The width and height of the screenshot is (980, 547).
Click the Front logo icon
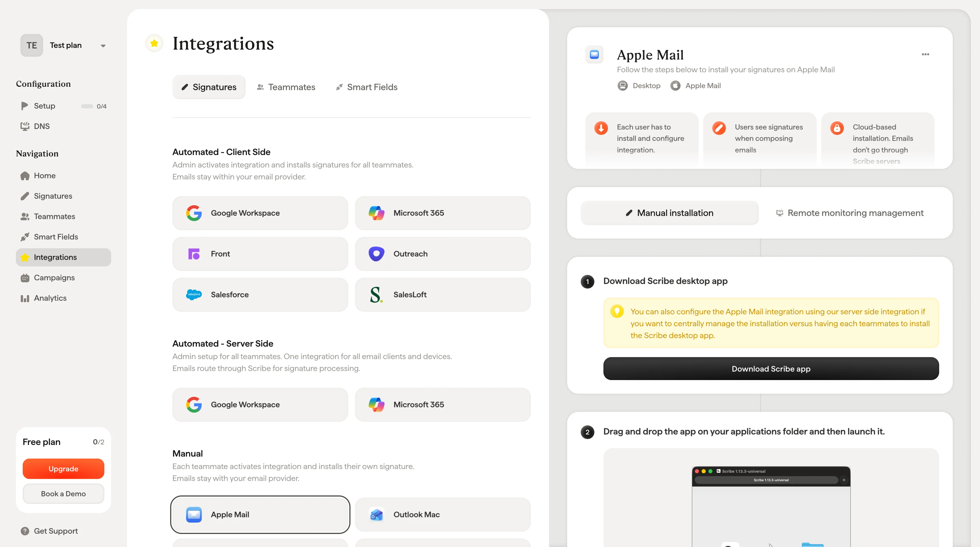194,254
